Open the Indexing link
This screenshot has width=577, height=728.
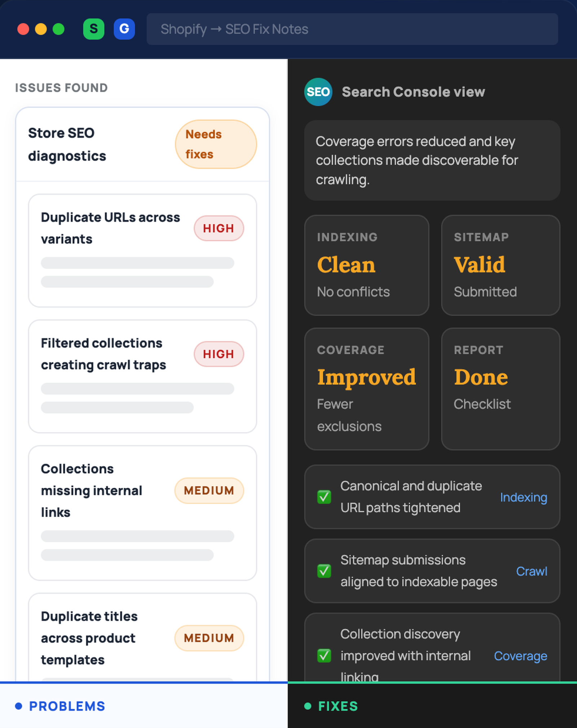pos(523,497)
